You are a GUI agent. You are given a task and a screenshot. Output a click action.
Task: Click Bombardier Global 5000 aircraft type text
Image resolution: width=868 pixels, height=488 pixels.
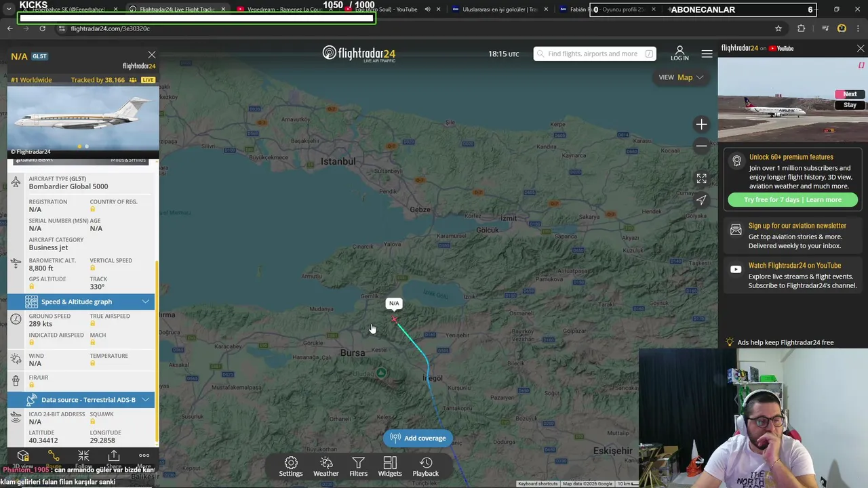(68, 186)
